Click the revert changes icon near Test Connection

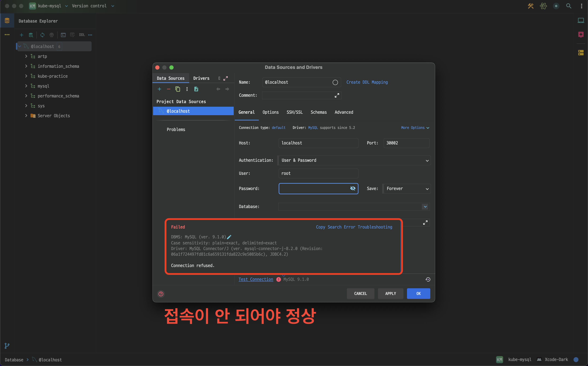428,279
